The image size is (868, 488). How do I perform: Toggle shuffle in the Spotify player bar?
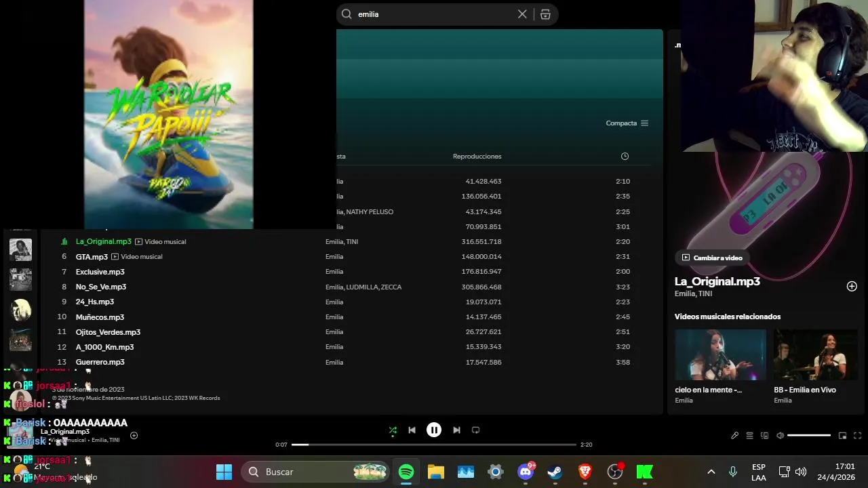pos(393,430)
